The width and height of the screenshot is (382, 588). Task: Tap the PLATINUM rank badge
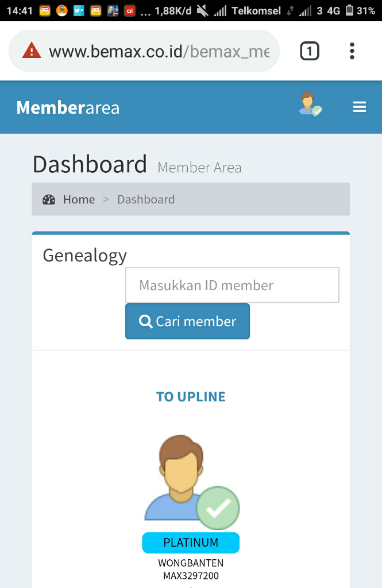point(191,543)
